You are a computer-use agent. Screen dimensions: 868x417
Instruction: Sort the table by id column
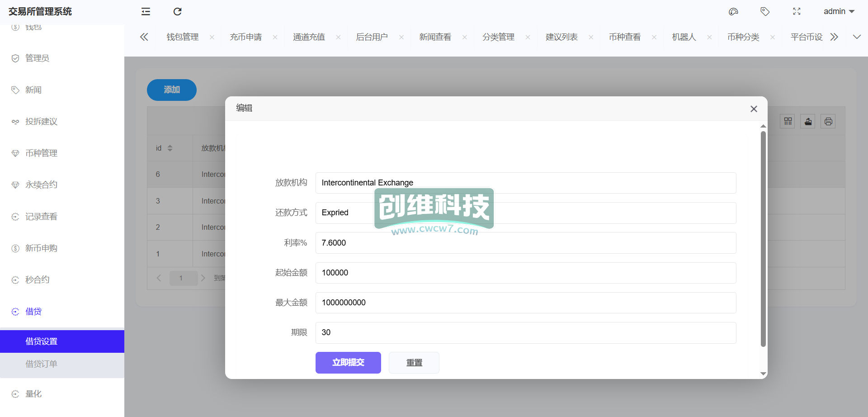coord(170,148)
